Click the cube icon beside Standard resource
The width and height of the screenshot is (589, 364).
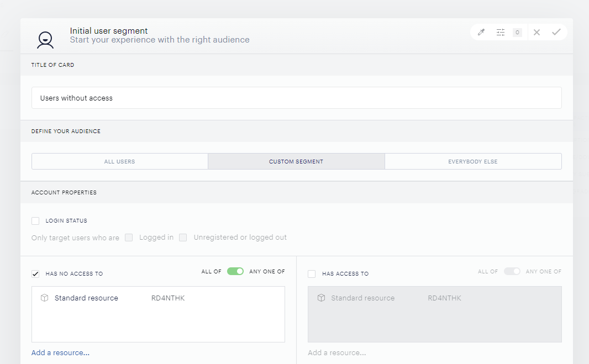pyautogui.click(x=44, y=298)
